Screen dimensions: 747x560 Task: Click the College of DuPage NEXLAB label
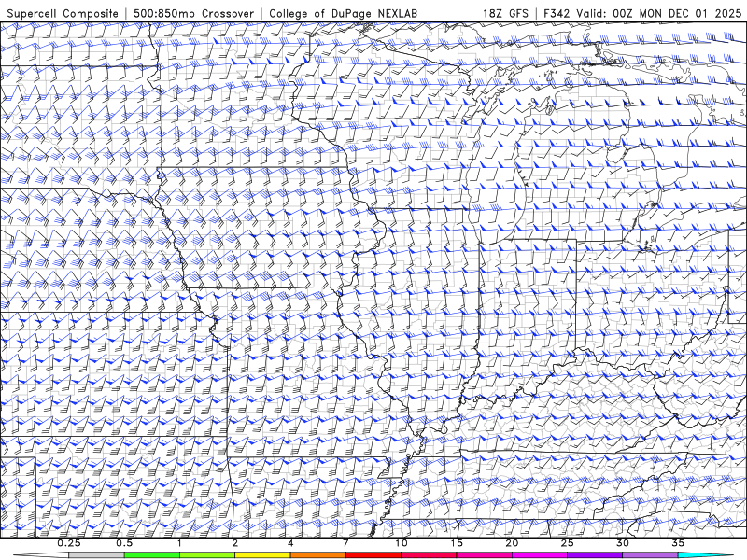click(343, 13)
